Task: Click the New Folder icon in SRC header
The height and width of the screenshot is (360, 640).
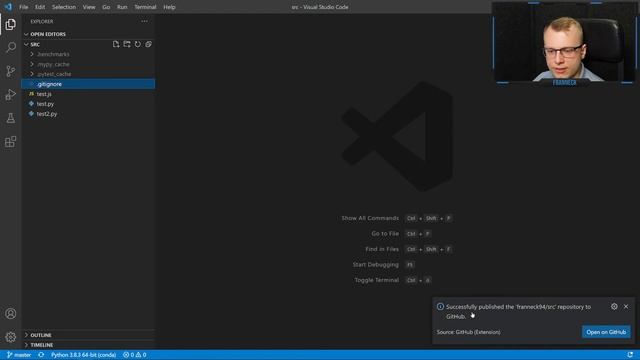Action: click(x=127, y=44)
